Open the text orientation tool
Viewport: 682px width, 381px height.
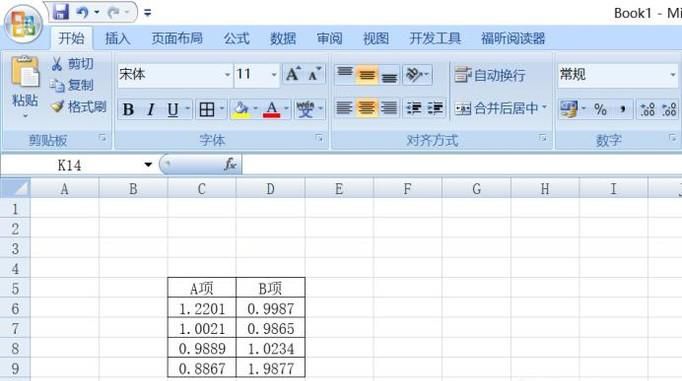(x=417, y=75)
